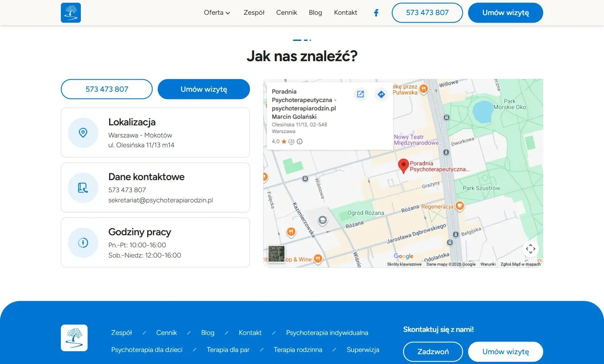This screenshot has height=364, width=604.
Task: Click the footer tree logo
Action: pyautogui.click(x=74, y=338)
